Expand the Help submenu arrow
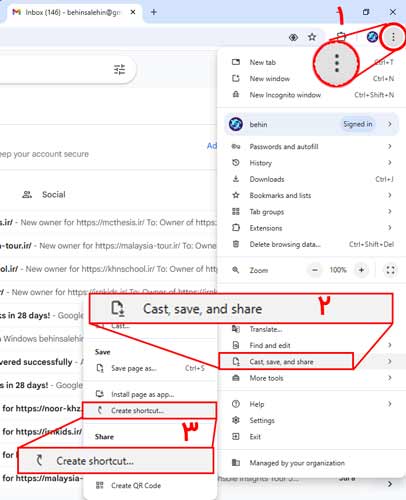This screenshot has width=406, height=500. [390, 404]
